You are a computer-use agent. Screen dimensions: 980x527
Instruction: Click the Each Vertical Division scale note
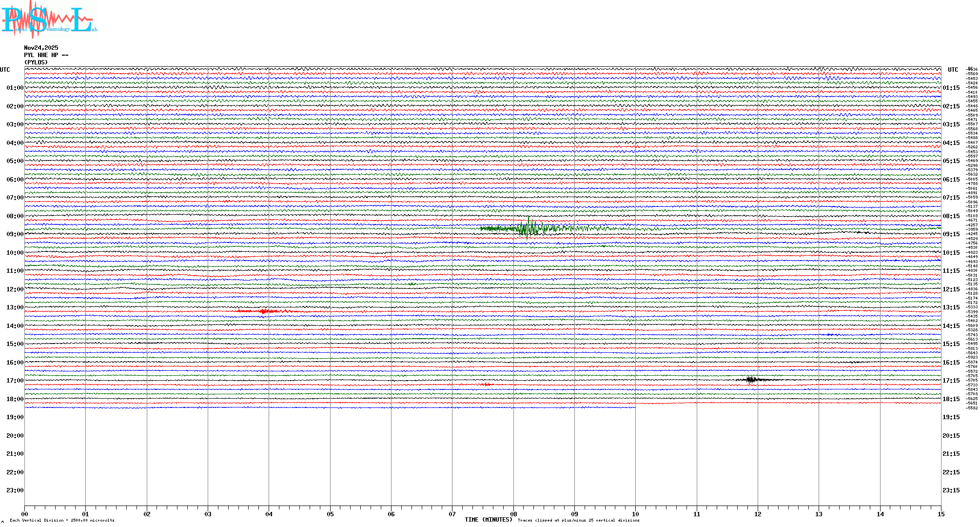[x=62, y=520]
